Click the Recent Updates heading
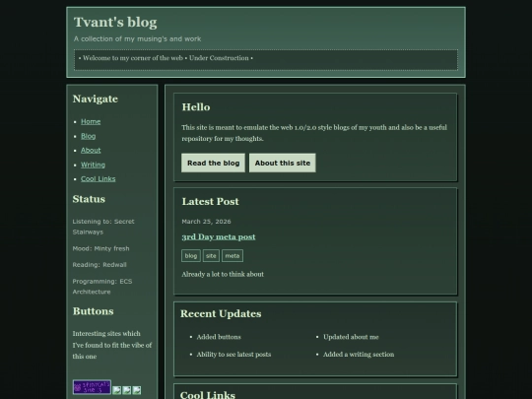Screen dimensions: 532x399 (221, 314)
